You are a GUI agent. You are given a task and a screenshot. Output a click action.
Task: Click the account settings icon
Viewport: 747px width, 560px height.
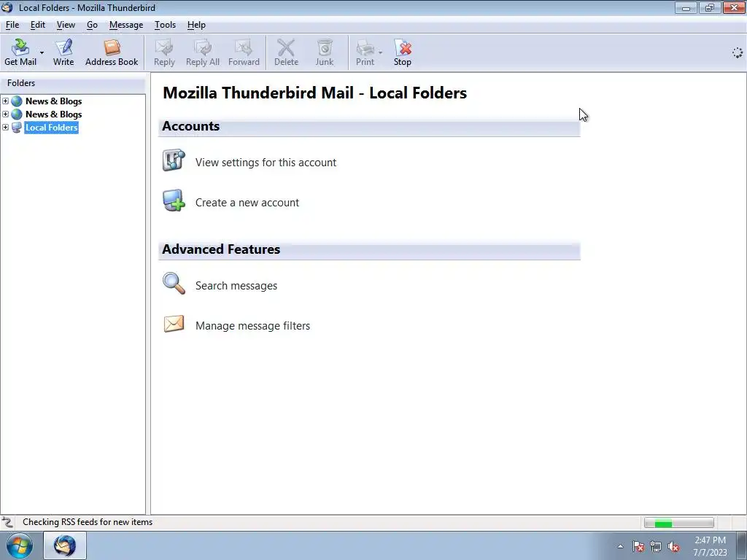pyautogui.click(x=174, y=160)
